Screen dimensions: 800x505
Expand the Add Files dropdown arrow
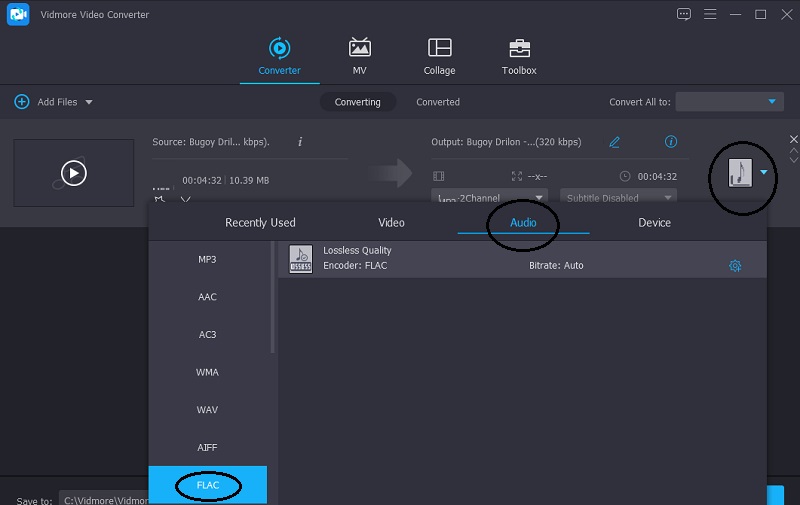(x=89, y=102)
